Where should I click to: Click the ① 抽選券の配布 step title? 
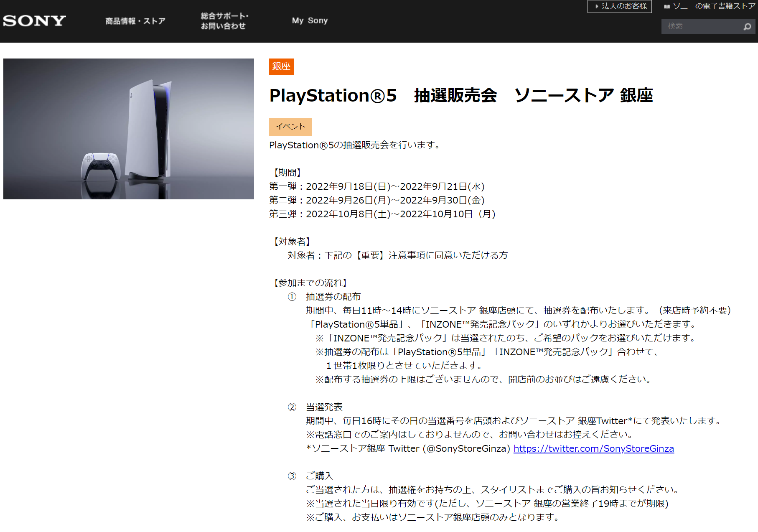tap(324, 297)
